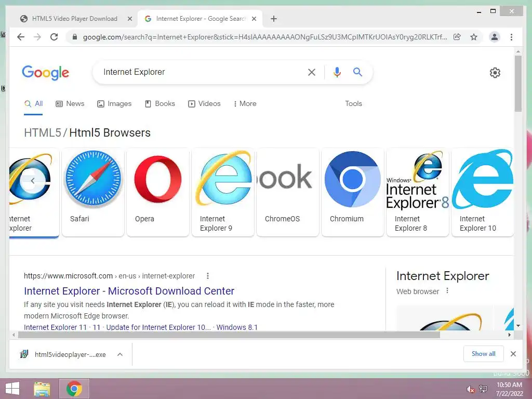Switch to Images results

(114, 104)
